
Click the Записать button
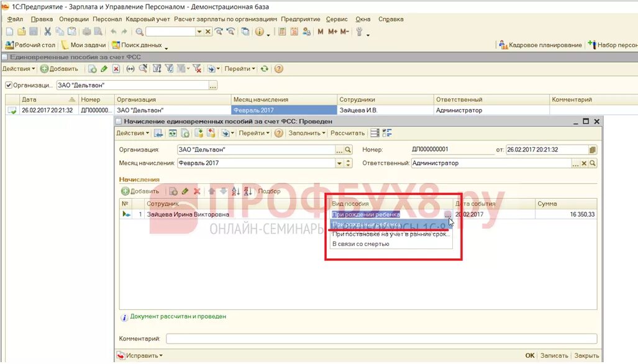pyautogui.click(x=554, y=356)
